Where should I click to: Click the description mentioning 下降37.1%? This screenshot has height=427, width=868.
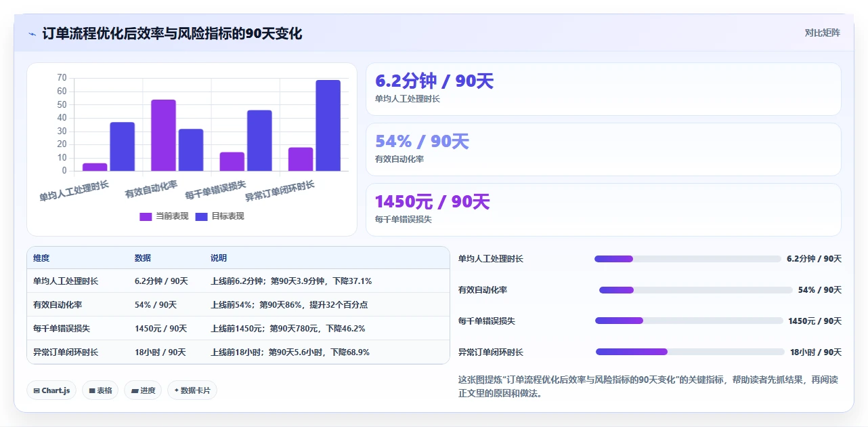291,281
